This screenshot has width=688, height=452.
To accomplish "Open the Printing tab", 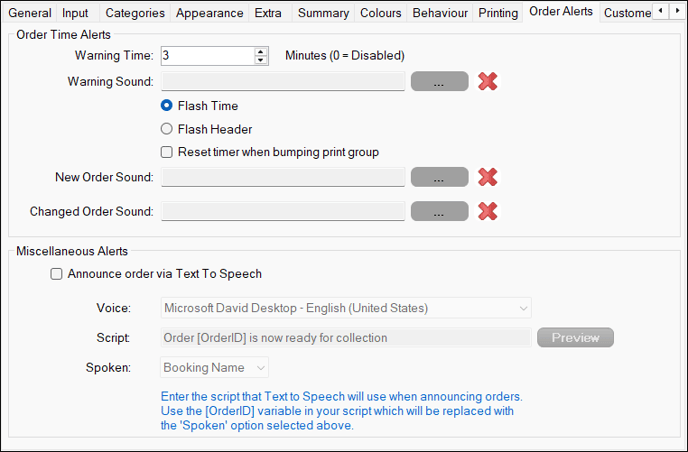I will [x=498, y=13].
